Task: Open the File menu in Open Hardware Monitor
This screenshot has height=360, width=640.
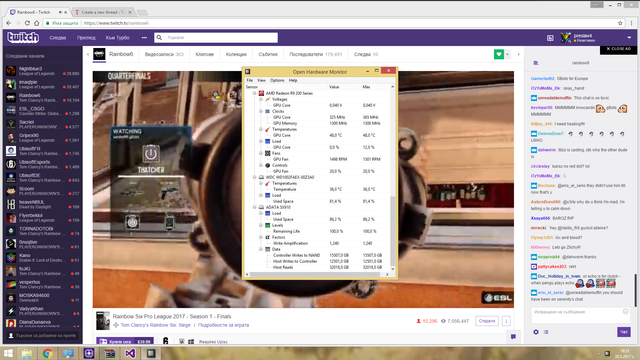Action: tap(249, 80)
